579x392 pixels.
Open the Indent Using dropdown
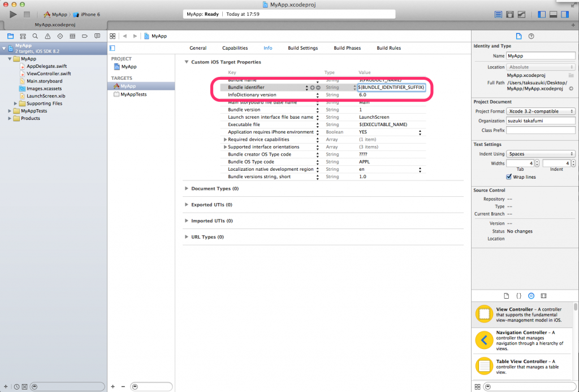pos(541,154)
